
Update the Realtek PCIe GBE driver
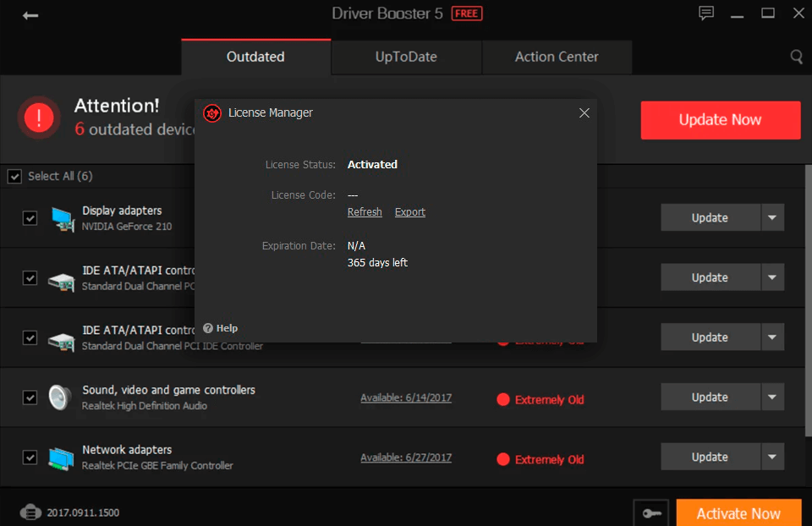(x=710, y=457)
